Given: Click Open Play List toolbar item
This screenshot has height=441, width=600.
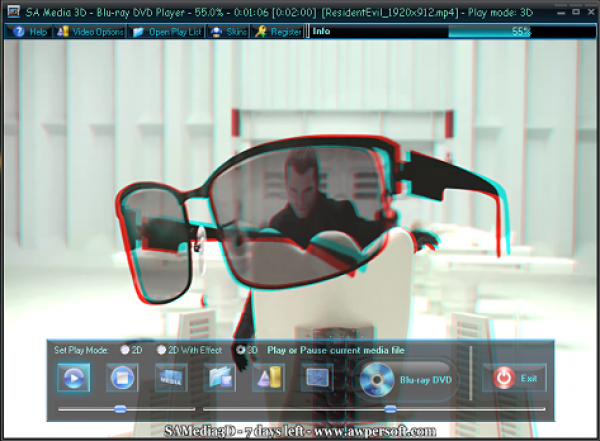Looking at the screenshot, I should point(167,31).
